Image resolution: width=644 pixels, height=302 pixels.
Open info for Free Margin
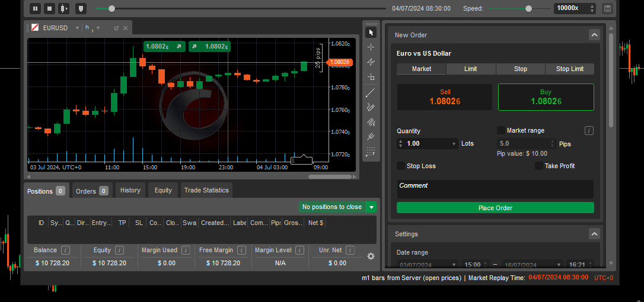click(241, 250)
